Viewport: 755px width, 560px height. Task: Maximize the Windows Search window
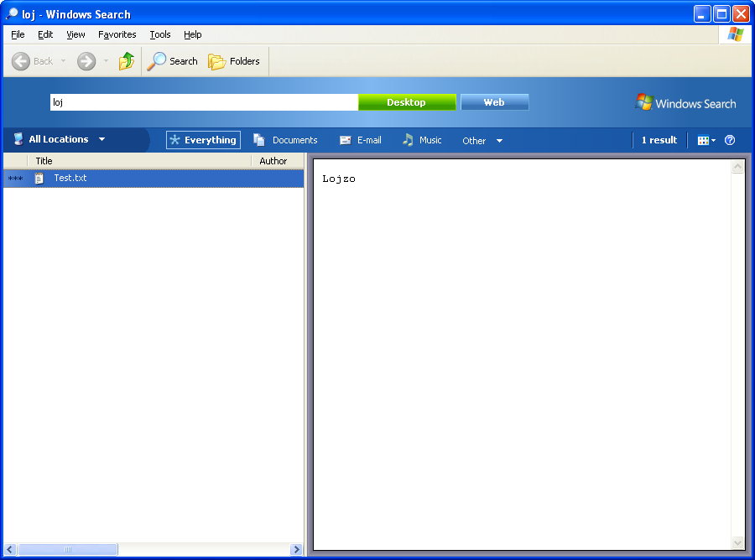(721, 14)
